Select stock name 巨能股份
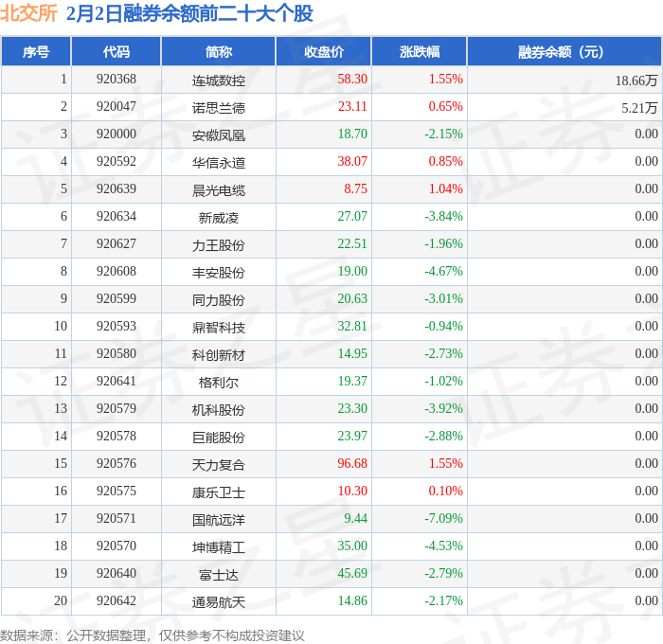The image size is (663, 644). pos(218,438)
